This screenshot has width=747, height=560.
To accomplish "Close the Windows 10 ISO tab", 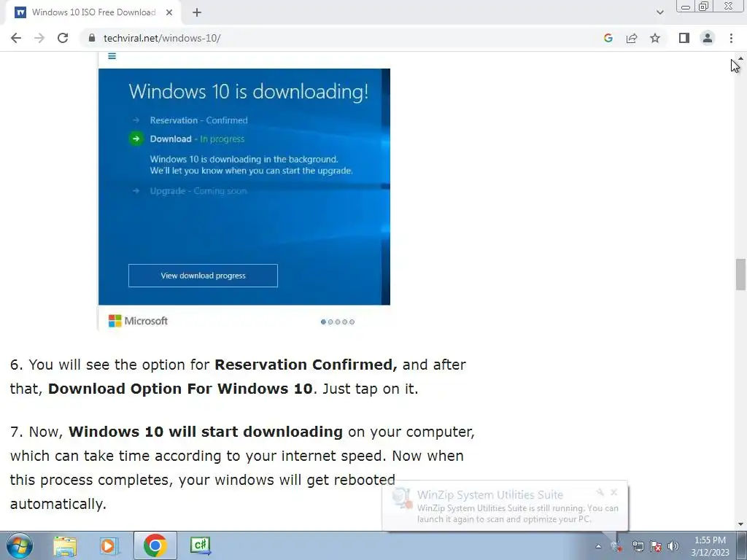I will [169, 12].
